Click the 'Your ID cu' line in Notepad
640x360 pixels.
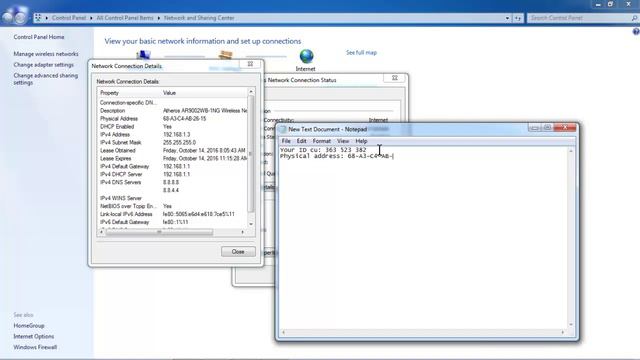pos(323,150)
